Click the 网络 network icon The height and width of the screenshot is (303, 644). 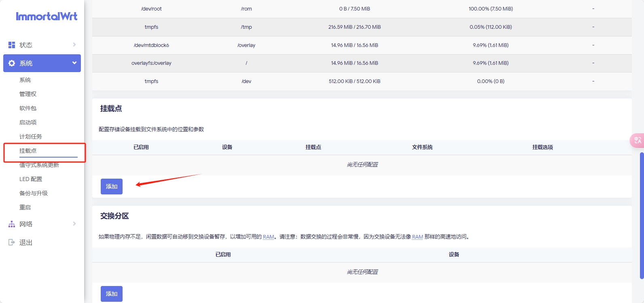pyautogui.click(x=12, y=224)
